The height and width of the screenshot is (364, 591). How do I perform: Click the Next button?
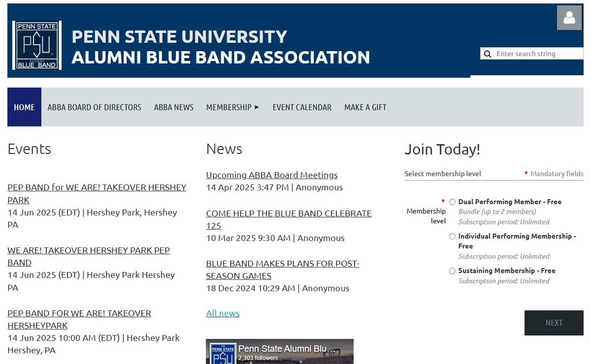[554, 323]
